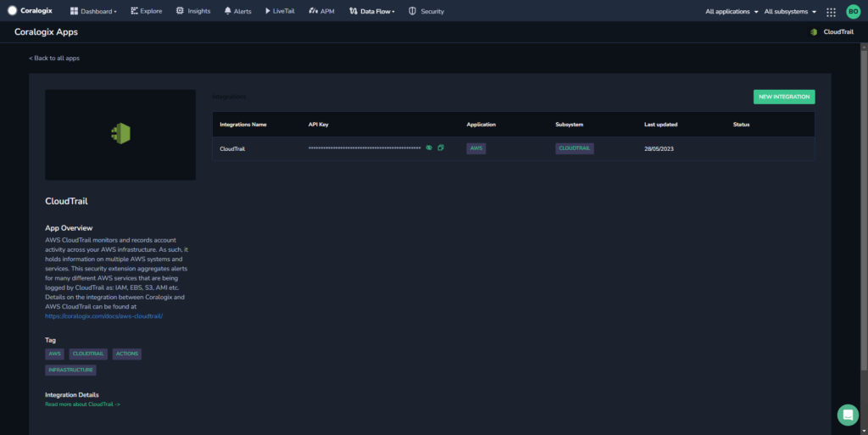Click the CLOUDTRAIL subsystem badge in the table

point(574,148)
